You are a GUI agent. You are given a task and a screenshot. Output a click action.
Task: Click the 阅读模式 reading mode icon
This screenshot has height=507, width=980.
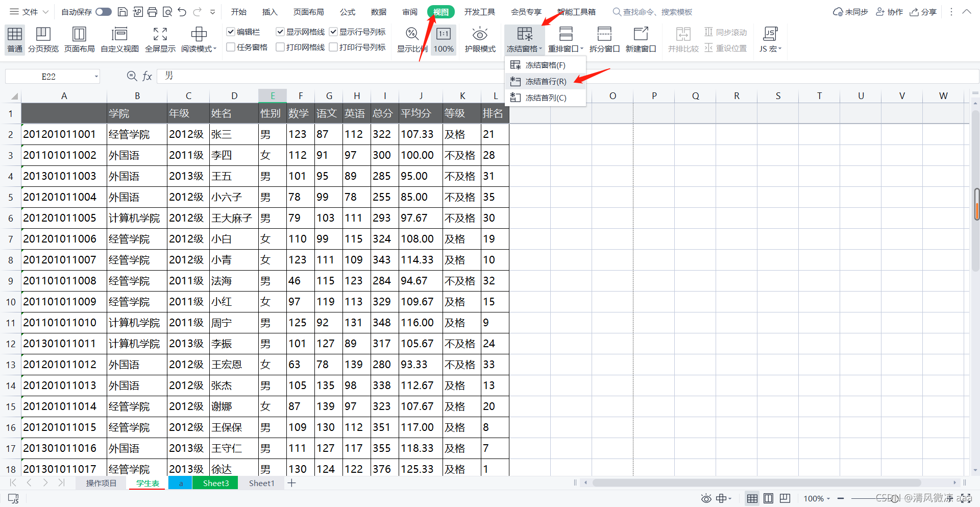199,34
